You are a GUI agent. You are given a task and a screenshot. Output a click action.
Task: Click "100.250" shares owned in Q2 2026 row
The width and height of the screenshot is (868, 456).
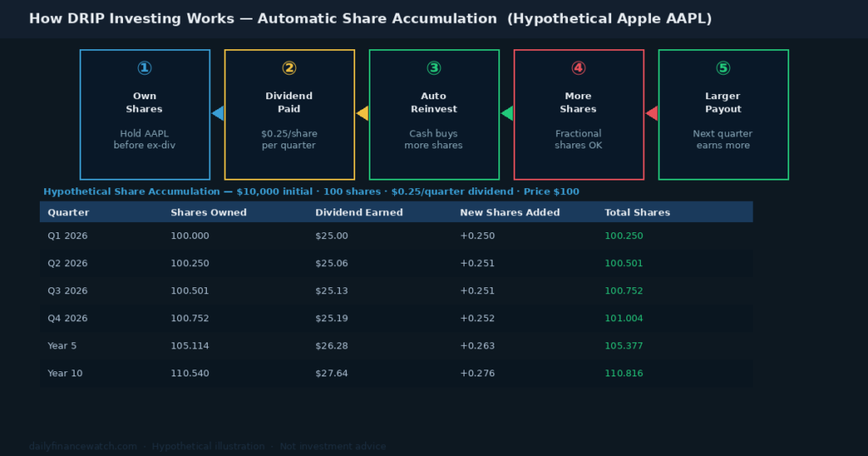tap(190, 264)
